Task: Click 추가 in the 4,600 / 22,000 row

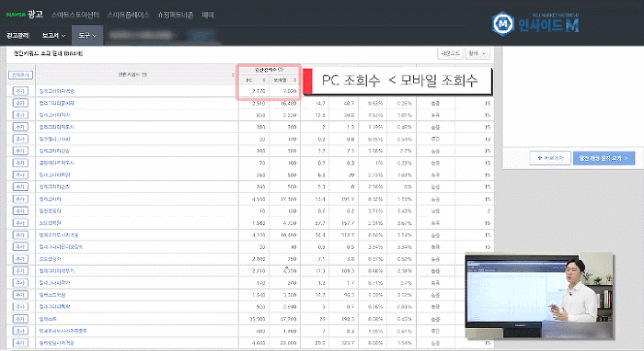Action: click(x=20, y=343)
